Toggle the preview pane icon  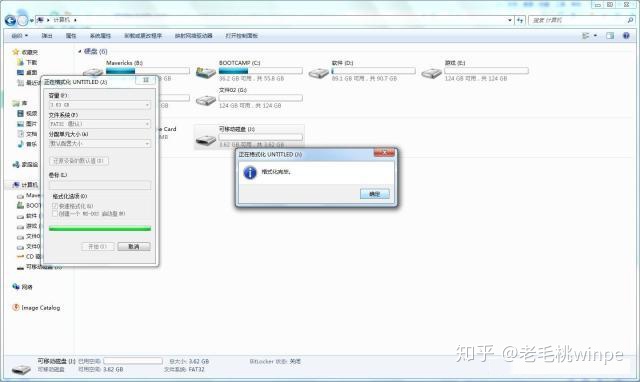(610, 36)
